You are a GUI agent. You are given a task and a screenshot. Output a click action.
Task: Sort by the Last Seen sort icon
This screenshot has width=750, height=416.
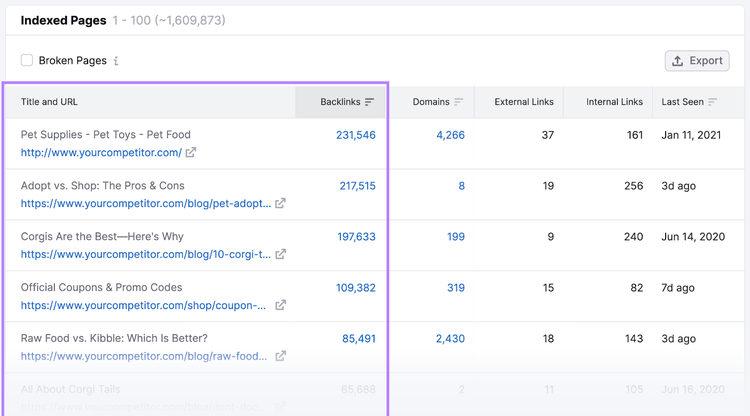coord(712,102)
